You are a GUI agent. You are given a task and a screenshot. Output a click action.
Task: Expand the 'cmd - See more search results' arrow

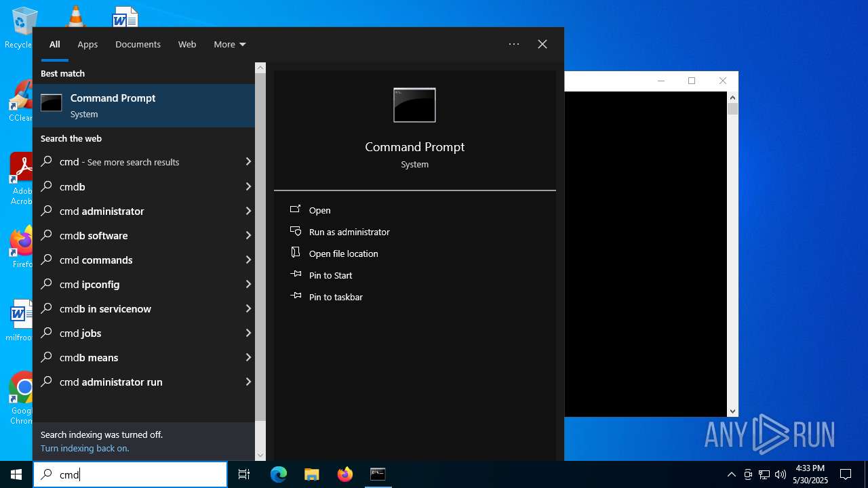click(x=248, y=162)
